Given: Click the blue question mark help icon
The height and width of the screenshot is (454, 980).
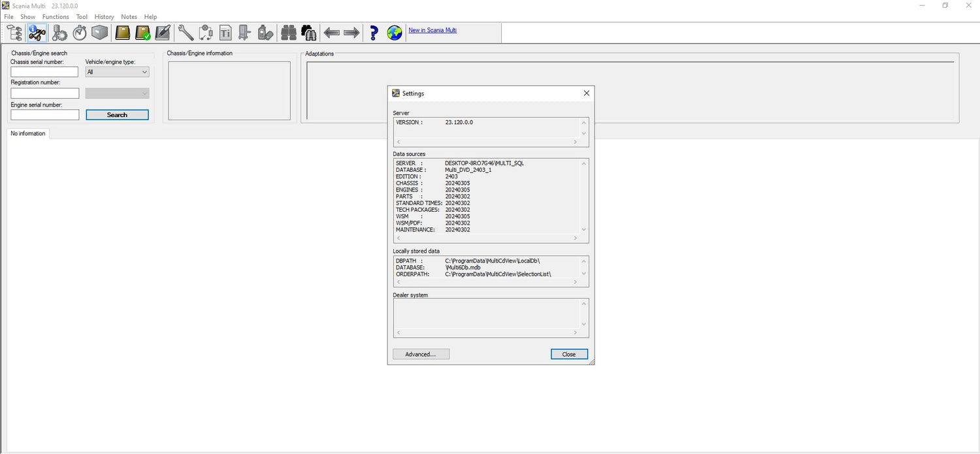Looking at the screenshot, I should click(x=374, y=33).
